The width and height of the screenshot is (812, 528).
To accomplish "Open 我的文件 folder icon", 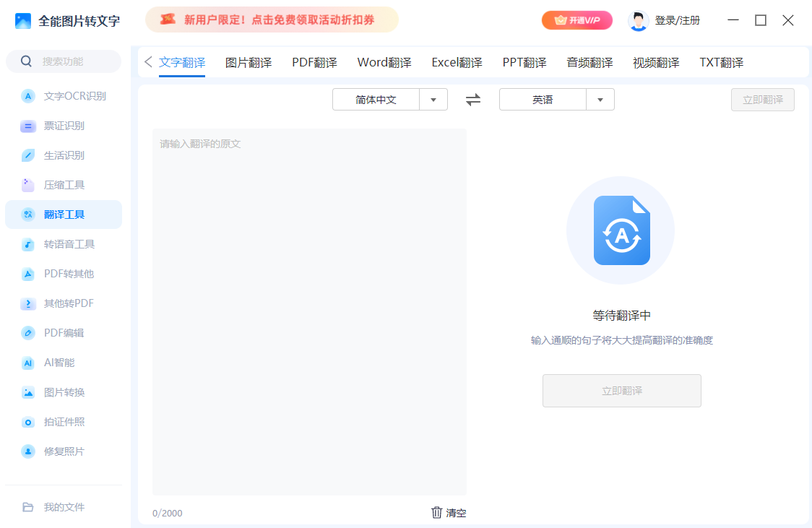I will click(x=28, y=507).
